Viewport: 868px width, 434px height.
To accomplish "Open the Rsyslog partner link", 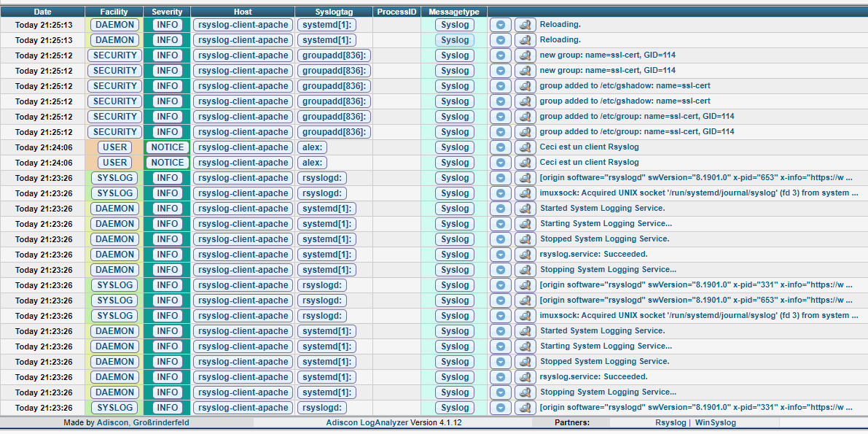I will click(x=670, y=422).
